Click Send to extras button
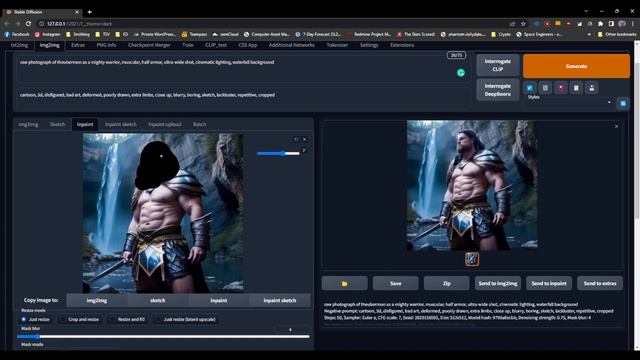The width and height of the screenshot is (640, 360). pos(600,283)
